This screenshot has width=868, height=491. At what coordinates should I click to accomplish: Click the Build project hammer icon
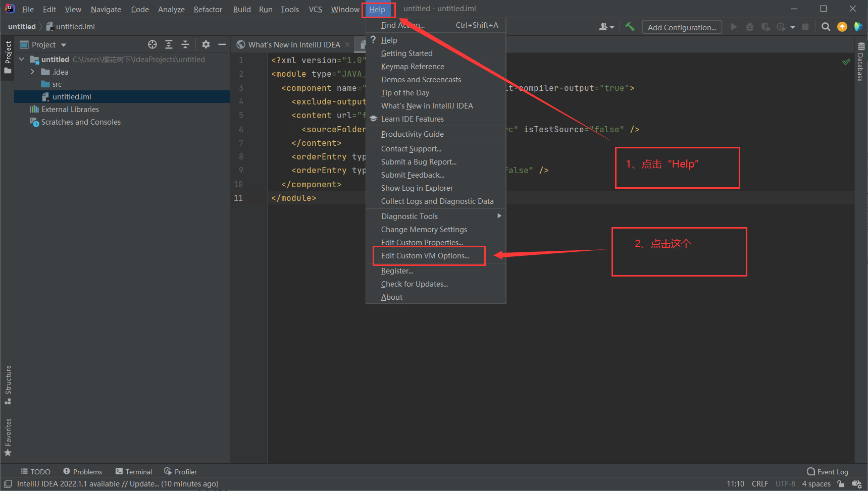point(630,27)
